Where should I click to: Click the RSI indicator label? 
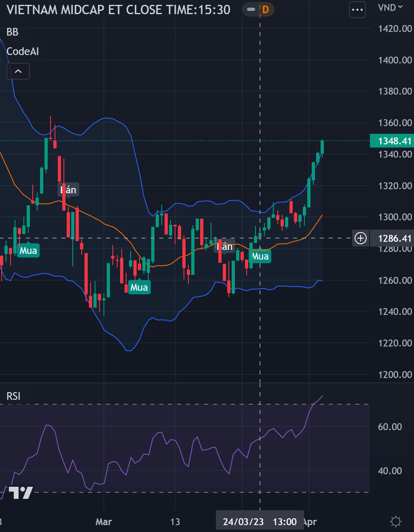pos(13,396)
